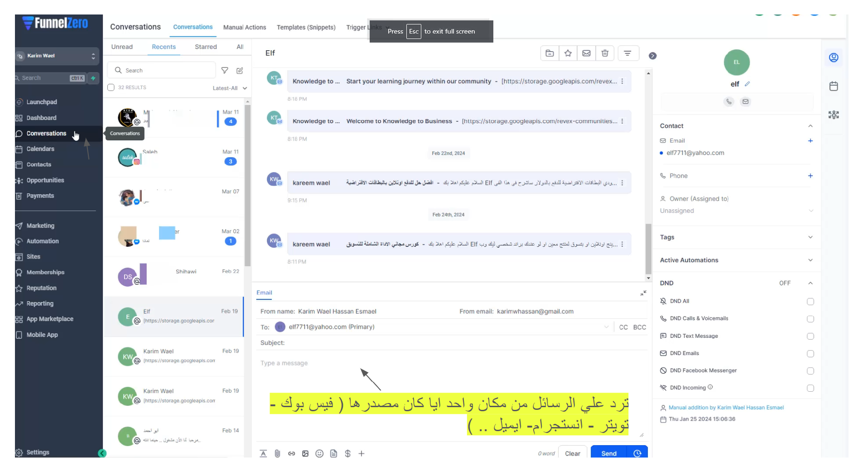Enable DND Facebook Messenger checkbox
Screen dimensions: 868x471
pyautogui.click(x=810, y=371)
